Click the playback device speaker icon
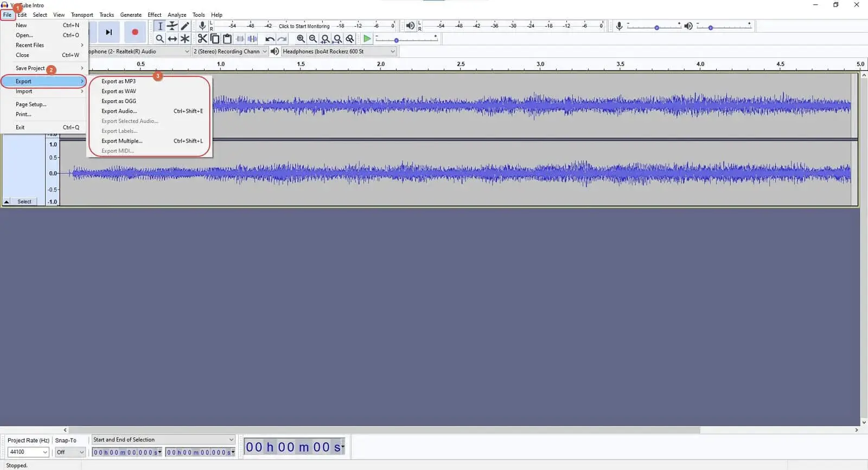The image size is (868, 470). [275, 51]
